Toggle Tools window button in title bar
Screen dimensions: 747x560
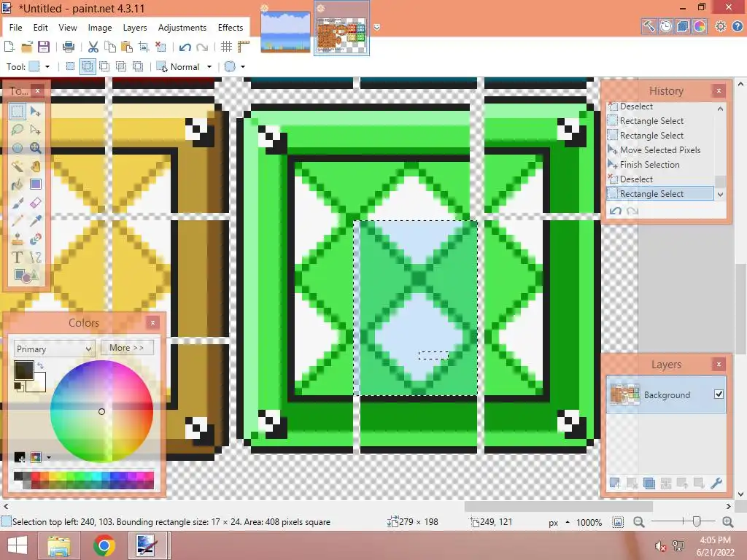tap(649, 27)
